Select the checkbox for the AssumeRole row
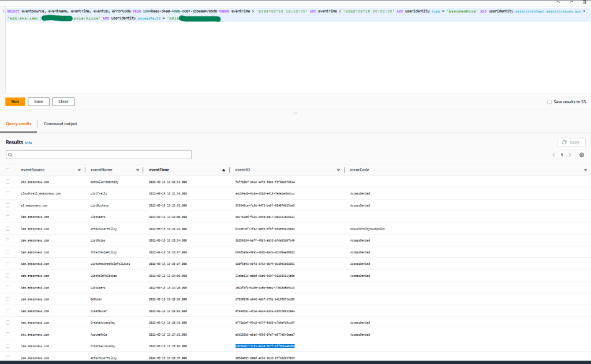The image size is (591, 364). 7,335
